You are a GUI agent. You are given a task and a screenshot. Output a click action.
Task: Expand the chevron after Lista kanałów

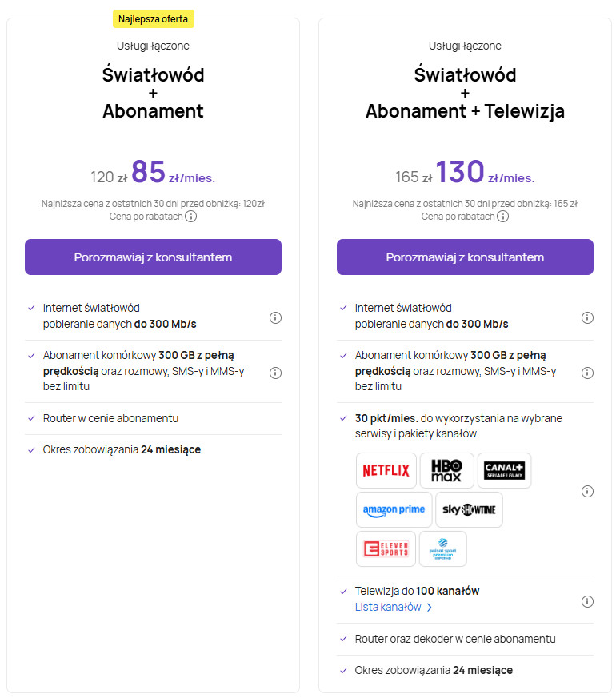[x=430, y=608]
